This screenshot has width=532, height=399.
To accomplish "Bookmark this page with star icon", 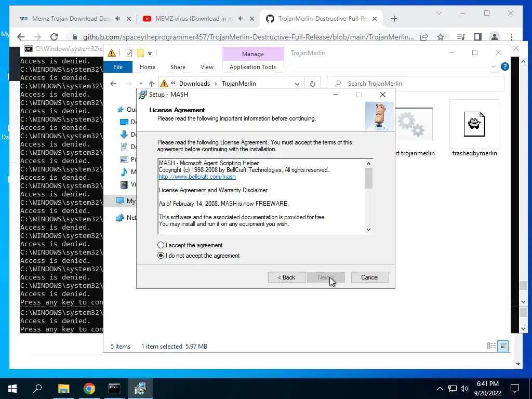I will [441, 37].
